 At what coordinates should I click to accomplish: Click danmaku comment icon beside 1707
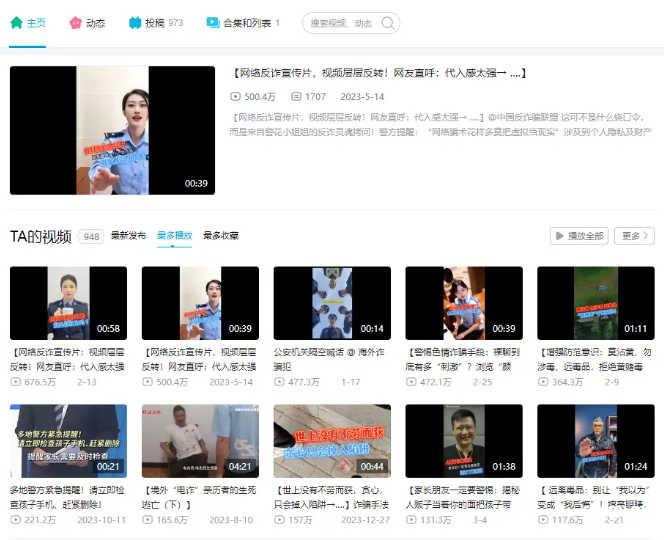(296, 97)
